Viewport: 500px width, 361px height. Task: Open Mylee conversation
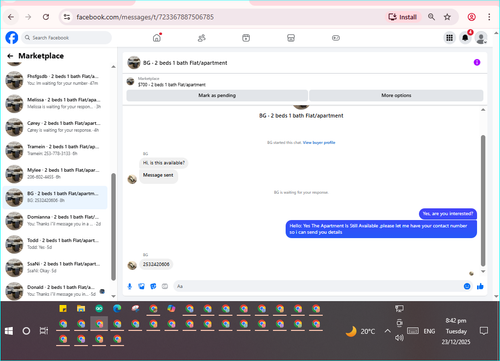[x=55, y=174]
